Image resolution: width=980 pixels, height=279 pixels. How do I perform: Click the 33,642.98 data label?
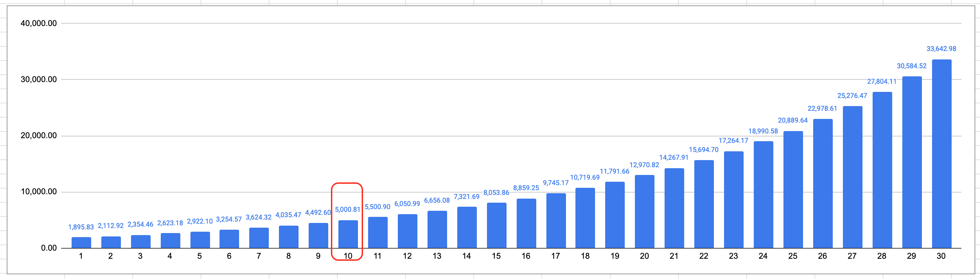click(x=942, y=49)
